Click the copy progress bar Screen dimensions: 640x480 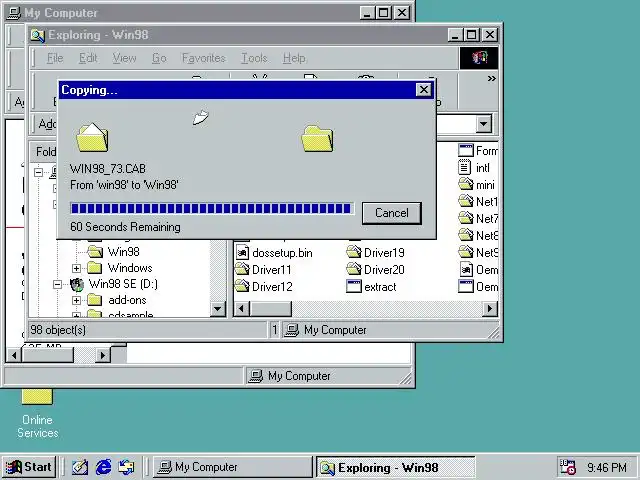click(211, 209)
